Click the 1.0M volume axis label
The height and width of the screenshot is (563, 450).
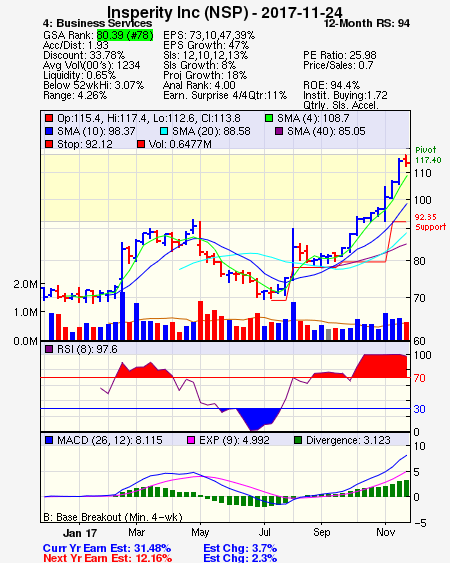[x=25, y=312]
